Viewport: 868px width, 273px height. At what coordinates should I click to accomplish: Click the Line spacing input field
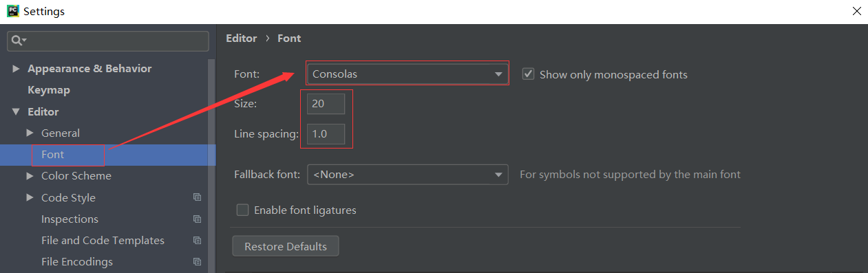pyautogui.click(x=326, y=134)
